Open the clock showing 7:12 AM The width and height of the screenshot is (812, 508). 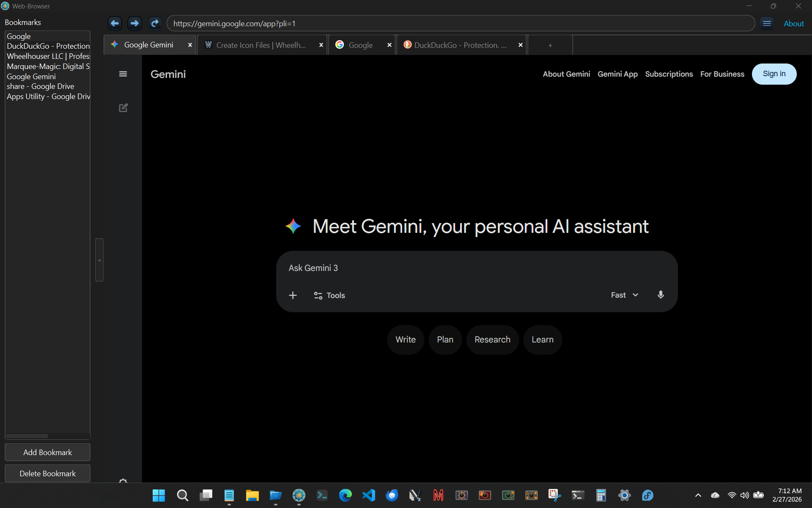tap(787, 495)
